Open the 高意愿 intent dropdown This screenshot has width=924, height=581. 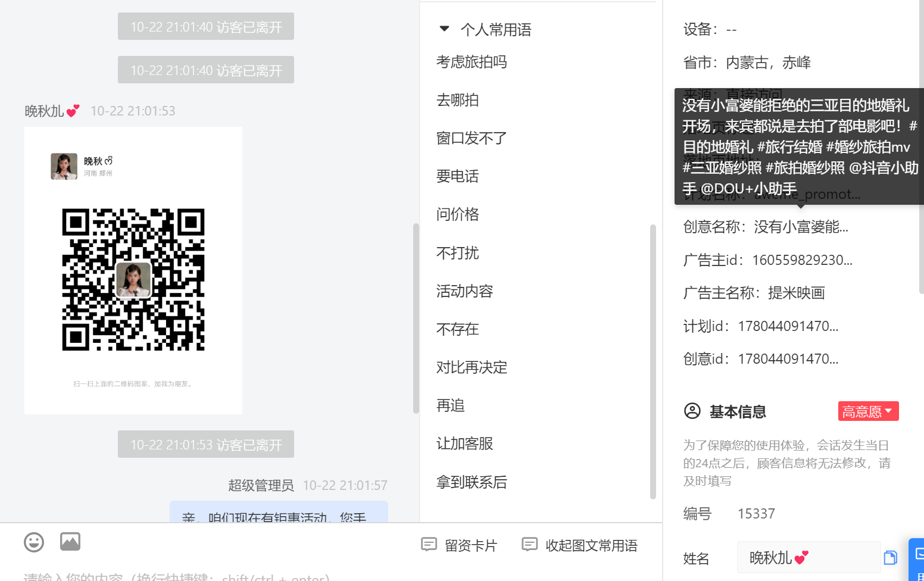868,411
